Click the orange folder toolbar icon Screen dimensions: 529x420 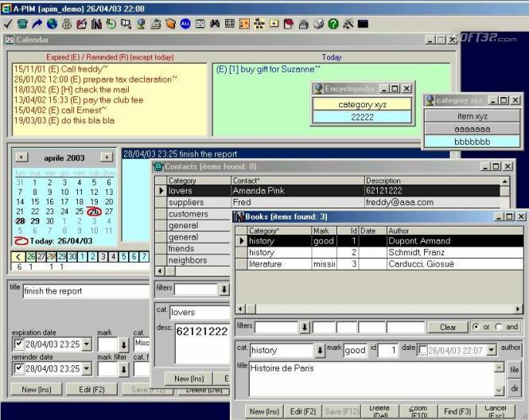(x=170, y=24)
